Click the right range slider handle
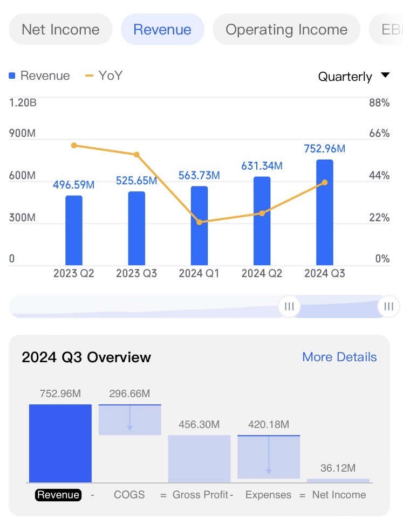The image size is (403, 532). (388, 307)
